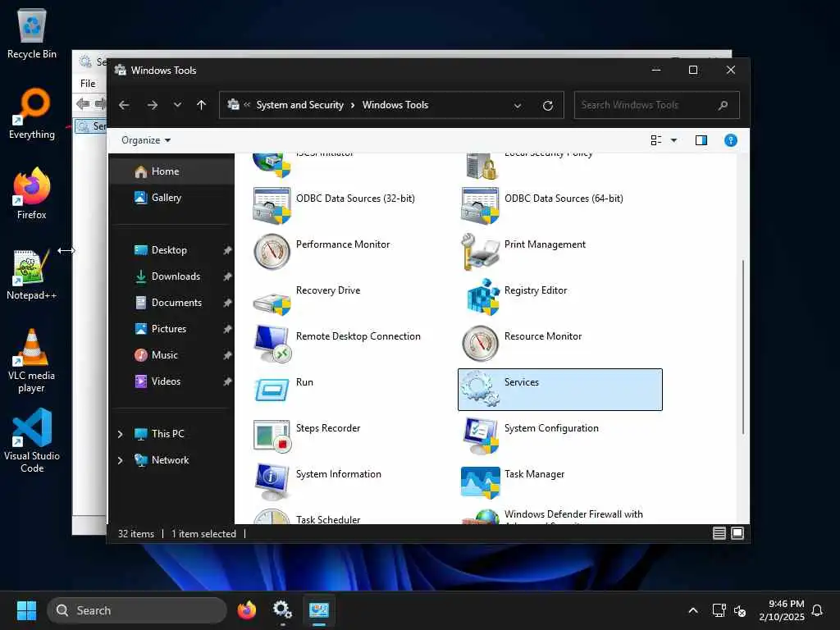Select the System Information icon

point(272,482)
